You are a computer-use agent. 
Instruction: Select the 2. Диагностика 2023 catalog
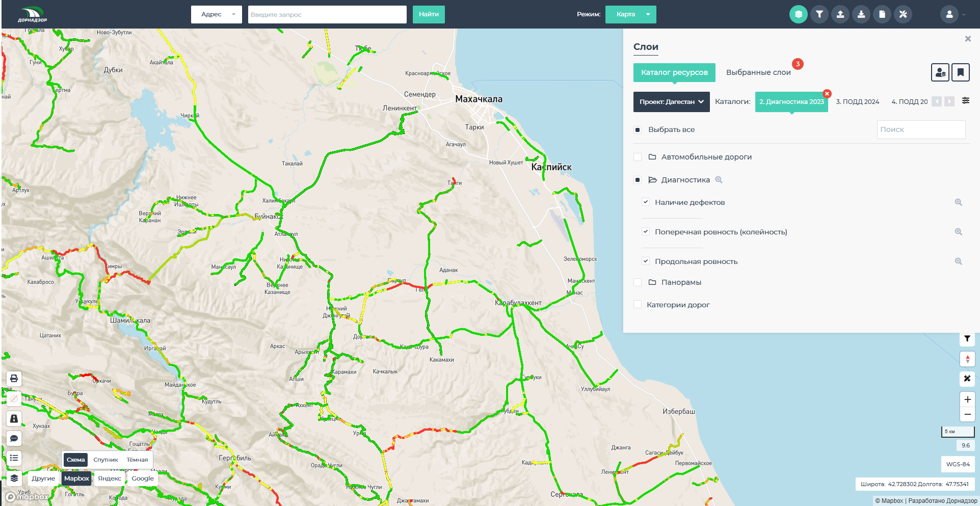click(x=791, y=102)
